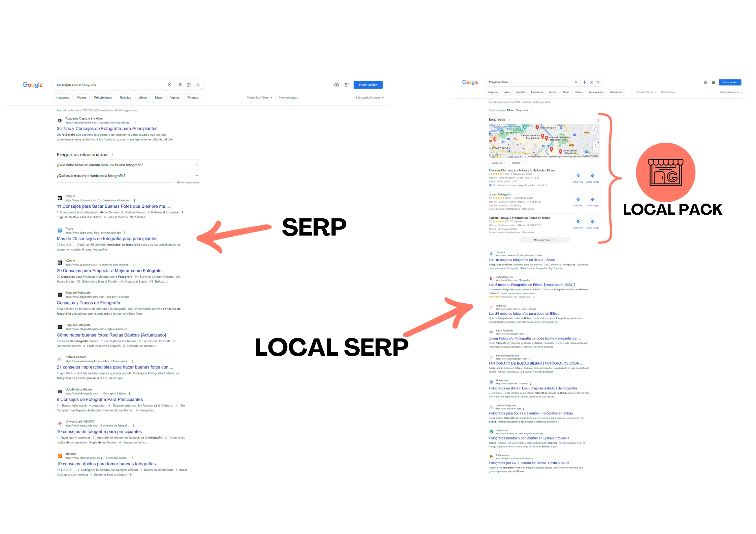Click Google Lens icon in 'consejos sobre fotografía' search bar
The width and height of the screenshot is (756, 534).
(x=189, y=85)
